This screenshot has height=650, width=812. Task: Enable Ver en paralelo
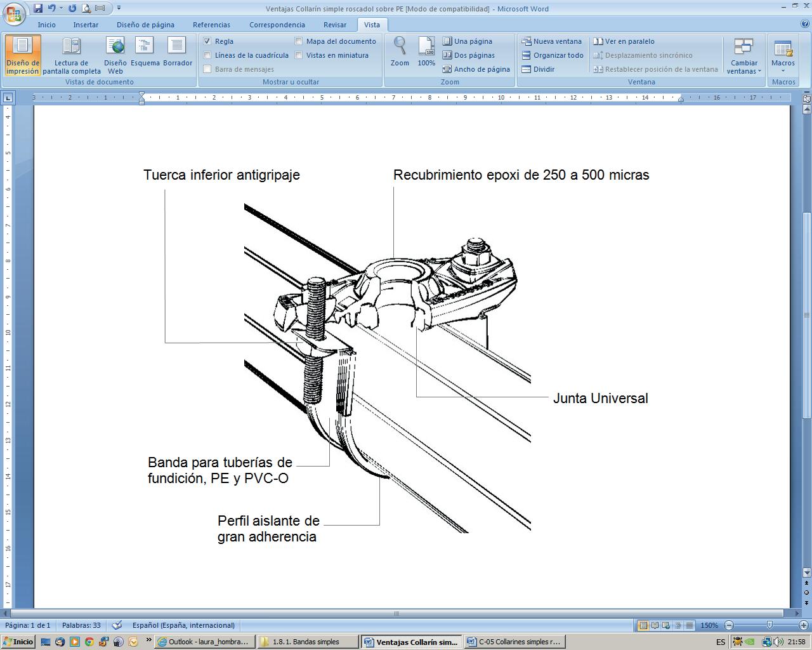(x=624, y=41)
